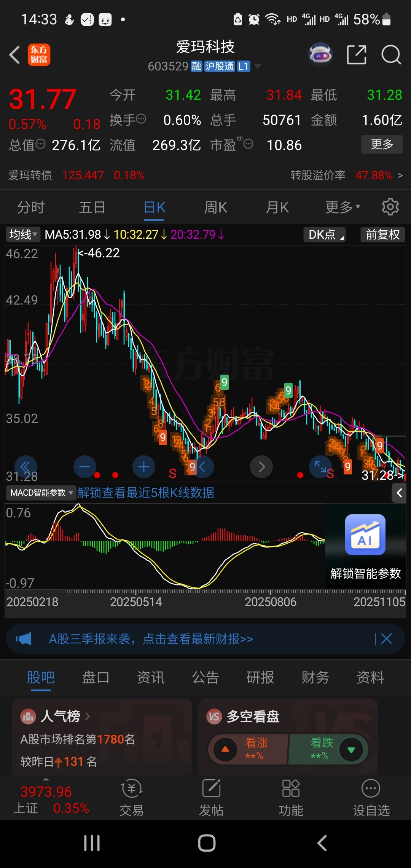Tap Android recent apps button

(x=92, y=843)
